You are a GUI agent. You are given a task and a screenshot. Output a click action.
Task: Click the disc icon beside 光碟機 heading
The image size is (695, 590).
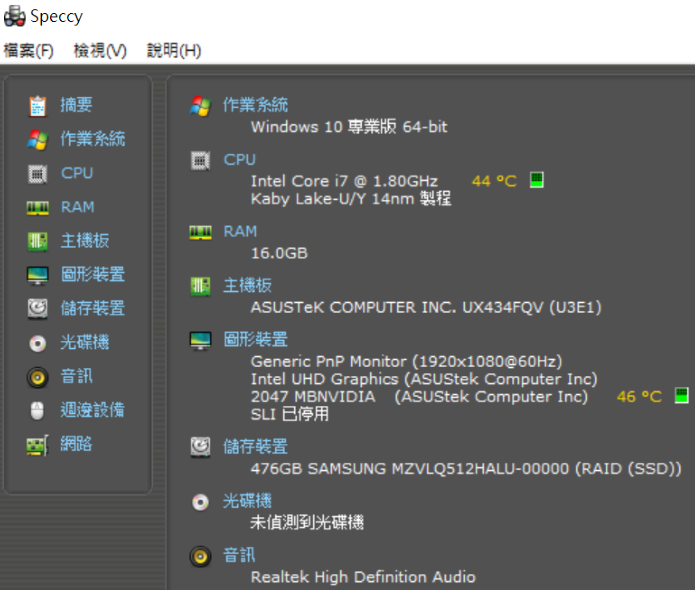200,502
